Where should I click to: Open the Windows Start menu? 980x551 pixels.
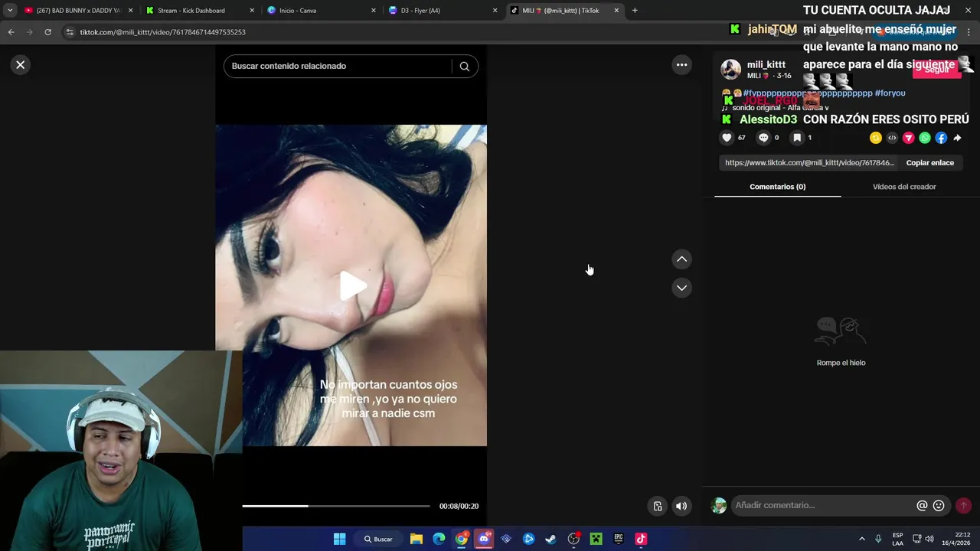pyautogui.click(x=339, y=539)
